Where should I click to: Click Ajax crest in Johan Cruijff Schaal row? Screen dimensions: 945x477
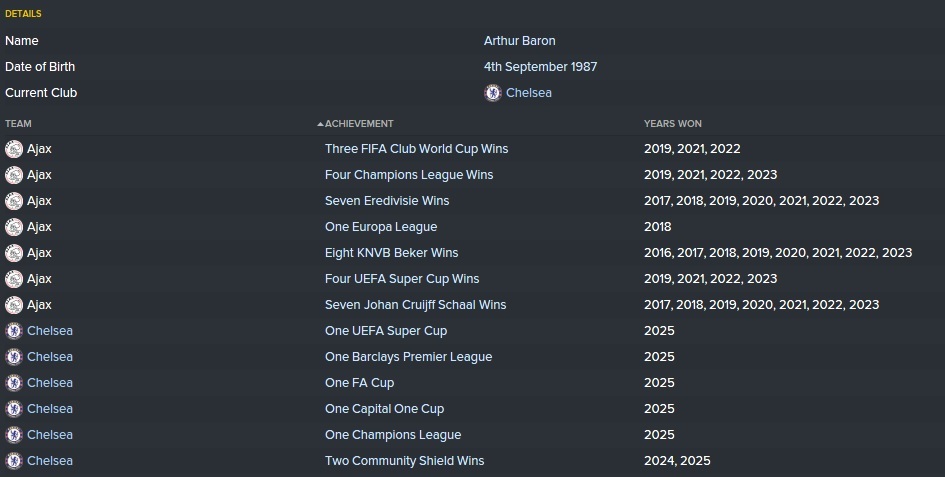(14, 305)
